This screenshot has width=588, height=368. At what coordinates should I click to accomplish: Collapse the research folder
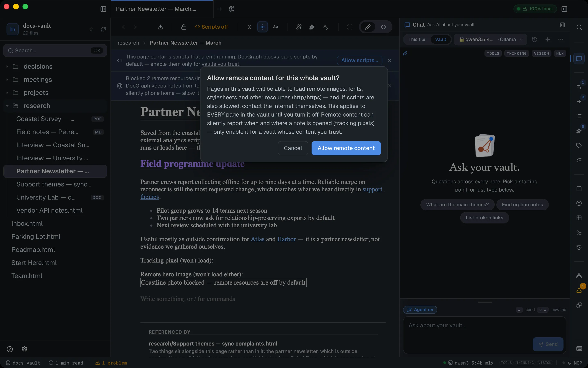(x=7, y=106)
